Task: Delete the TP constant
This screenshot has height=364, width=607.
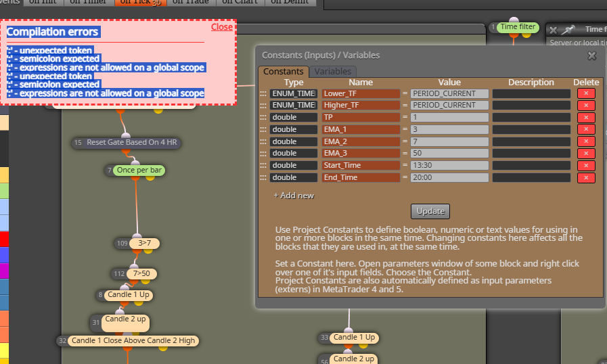Action: [x=586, y=117]
